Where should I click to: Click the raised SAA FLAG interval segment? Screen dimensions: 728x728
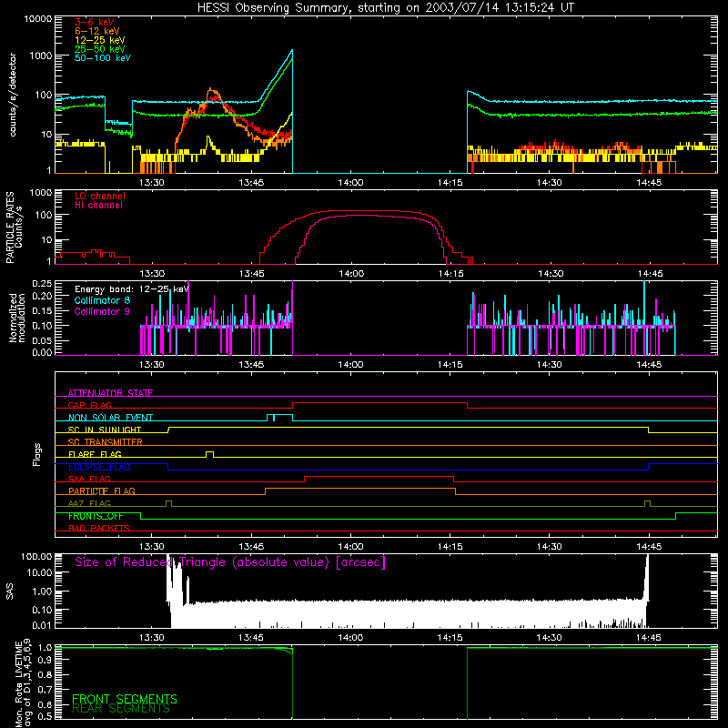379,476
